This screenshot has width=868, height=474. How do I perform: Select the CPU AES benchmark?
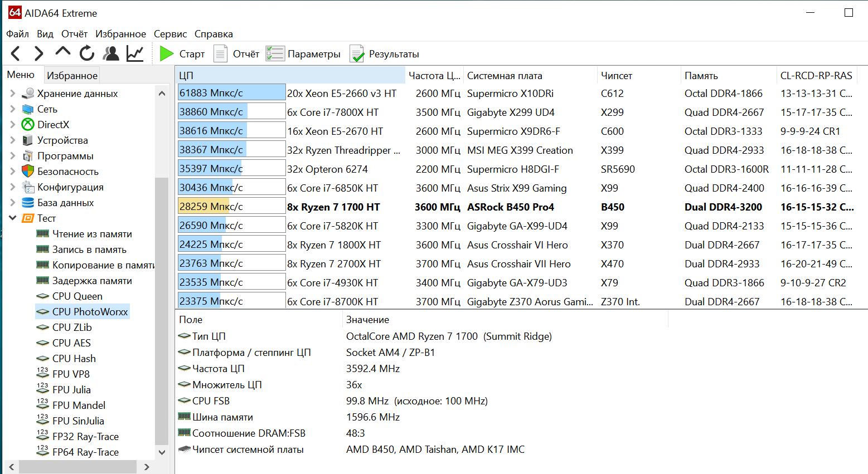point(71,343)
